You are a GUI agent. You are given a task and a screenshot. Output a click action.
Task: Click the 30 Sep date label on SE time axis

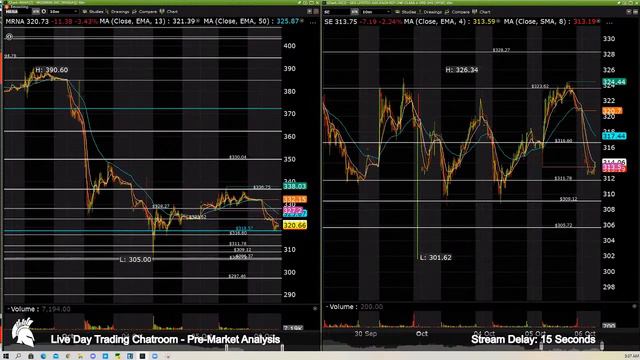click(365, 333)
